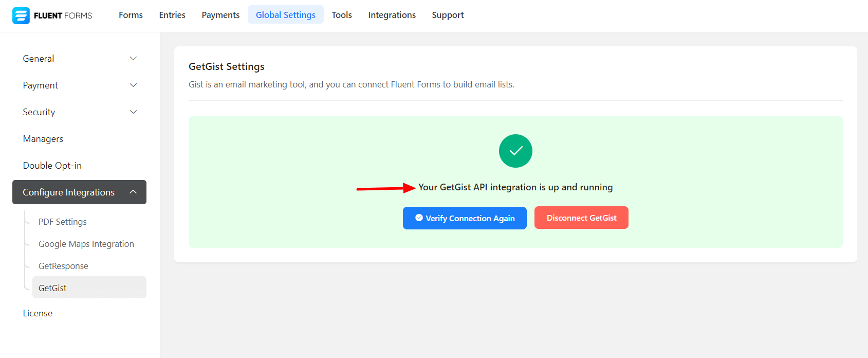The image size is (868, 358).
Task: Click checkmark icon inside Verify Connection button
Action: (x=419, y=218)
